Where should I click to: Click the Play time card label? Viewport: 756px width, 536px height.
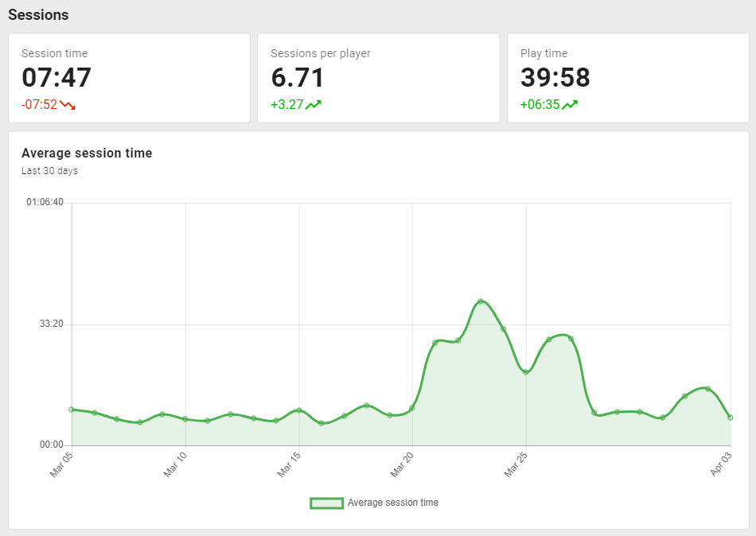point(544,53)
